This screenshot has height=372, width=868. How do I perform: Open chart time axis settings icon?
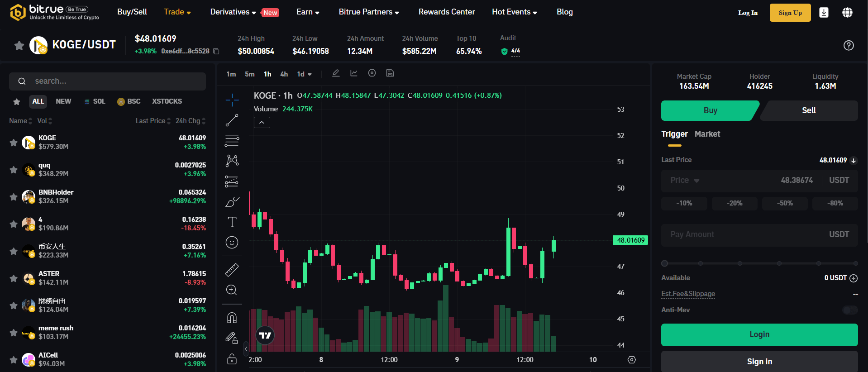[632, 360]
